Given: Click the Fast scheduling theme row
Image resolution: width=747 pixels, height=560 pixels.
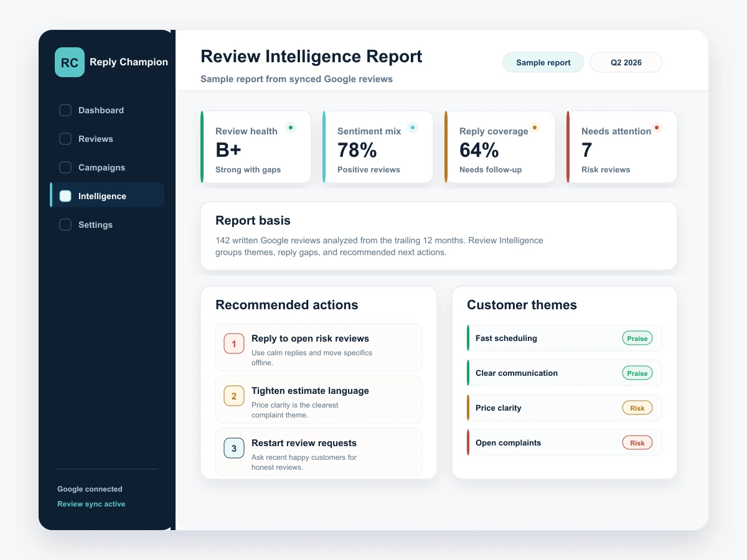Looking at the screenshot, I should tap(565, 338).
